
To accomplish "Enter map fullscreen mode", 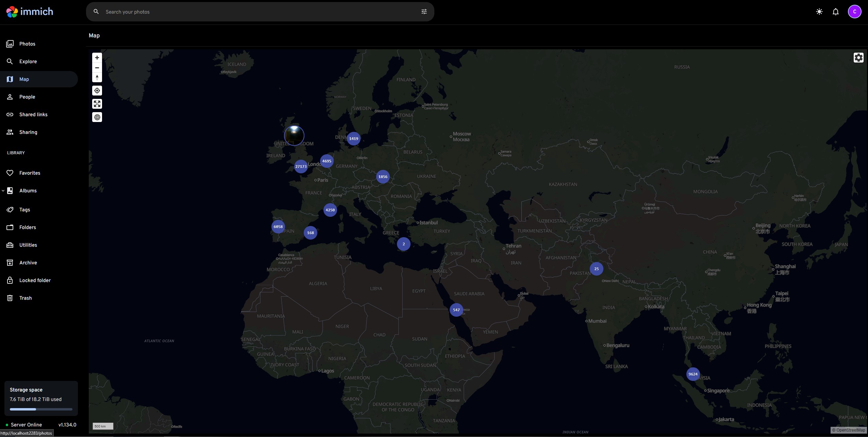I will point(97,104).
